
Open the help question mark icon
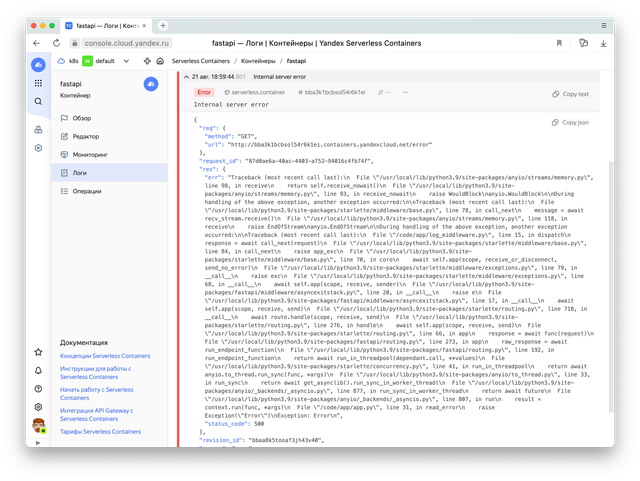[x=38, y=389]
